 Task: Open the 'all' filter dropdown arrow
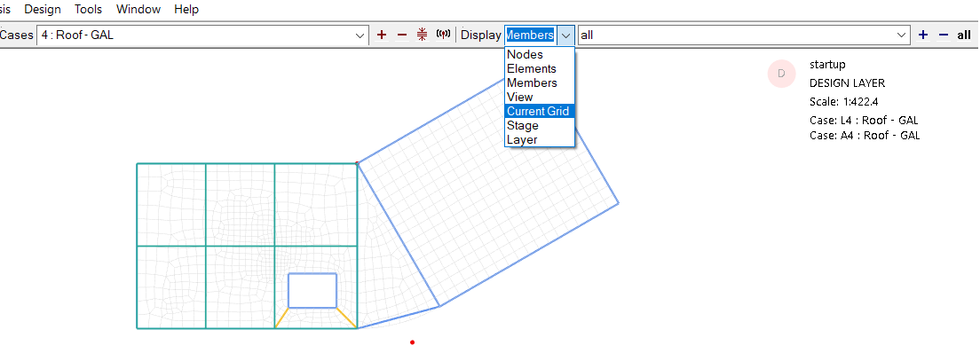[902, 35]
